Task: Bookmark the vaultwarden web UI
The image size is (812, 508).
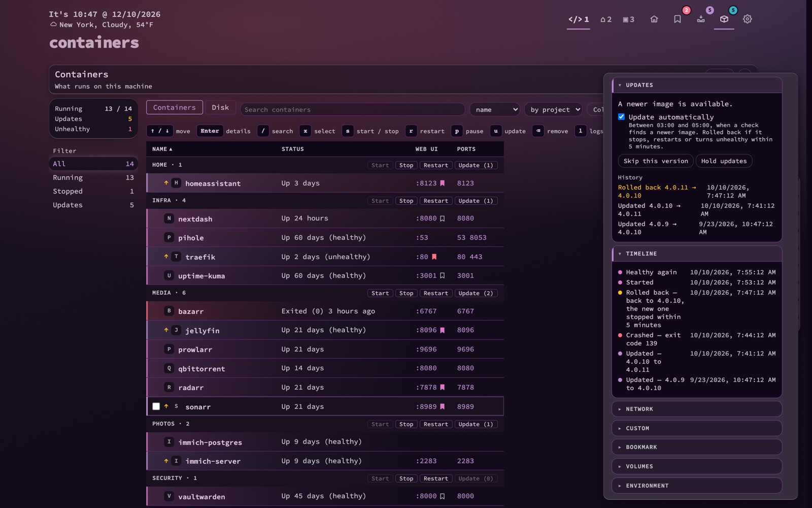Action: pos(442,496)
